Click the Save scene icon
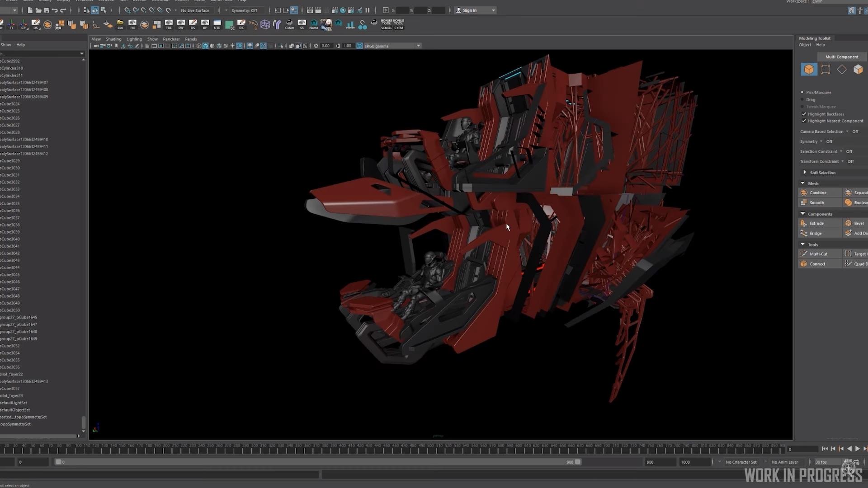 click(47, 10)
